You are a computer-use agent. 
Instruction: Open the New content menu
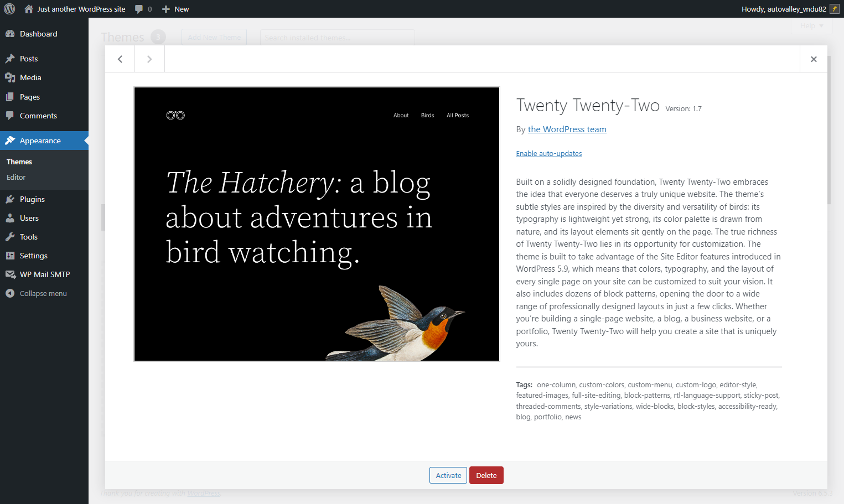pos(175,9)
